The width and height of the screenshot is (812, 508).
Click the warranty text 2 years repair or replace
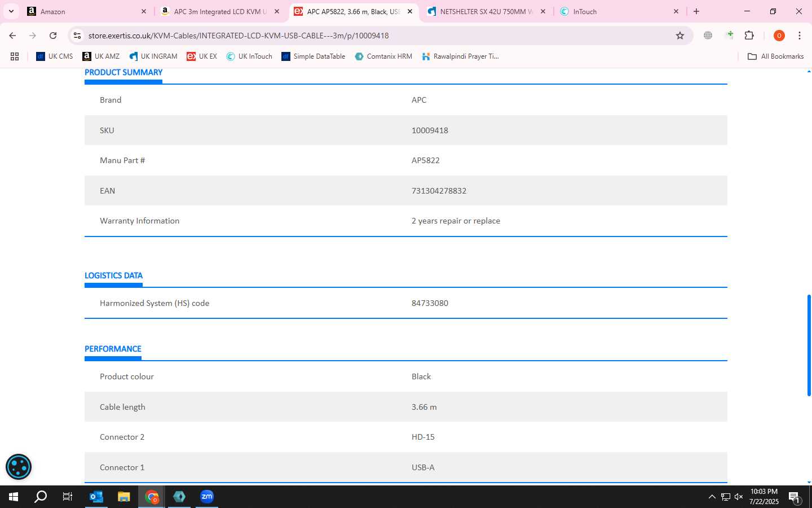click(456, 221)
